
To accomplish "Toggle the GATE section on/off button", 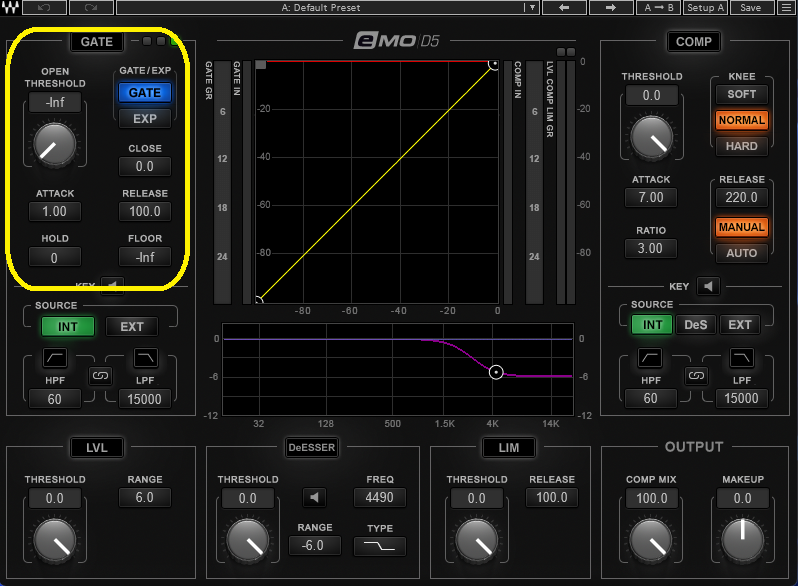I will pos(97,42).
